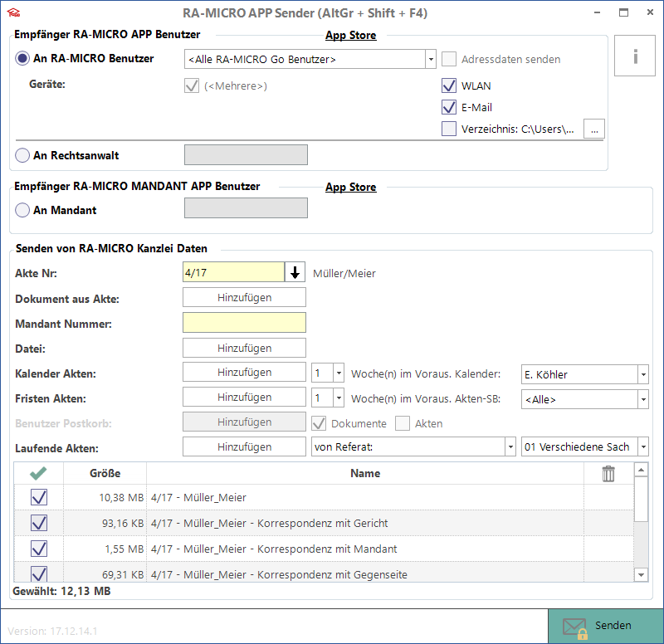Open the App Store link for RA-MICRO APP
This screenshot has height=644, width=664.
[350, 36]
